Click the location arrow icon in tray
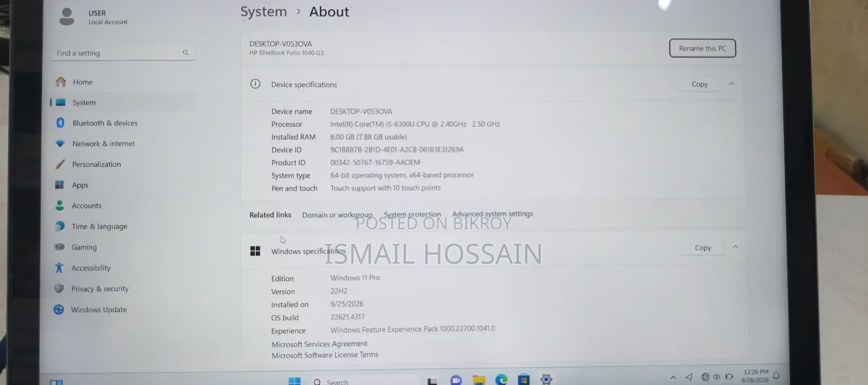Viewport: 868px width, 385px height. coord(689,377)
